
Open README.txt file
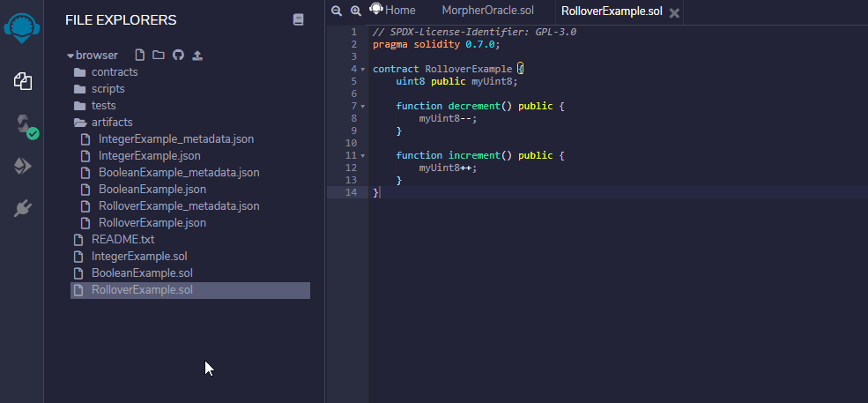click(114, 240)
